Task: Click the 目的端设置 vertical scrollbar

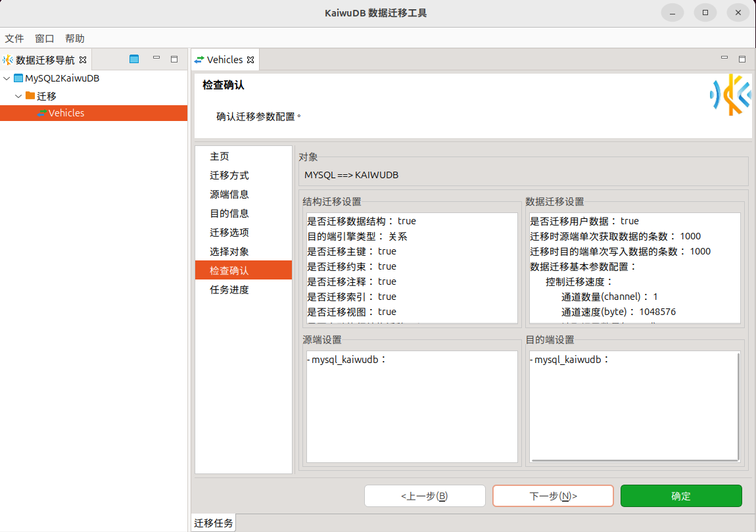Action: click(x=738, y=406)
